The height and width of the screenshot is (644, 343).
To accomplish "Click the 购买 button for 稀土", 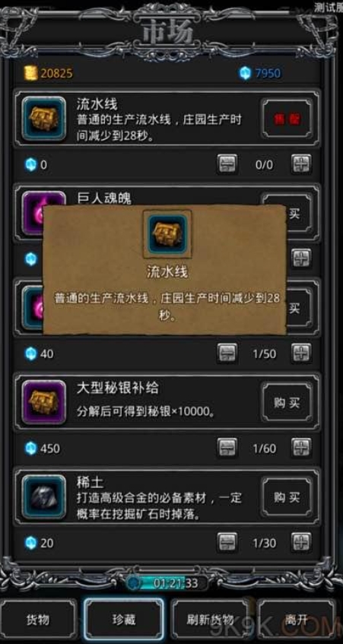I will point(287,497).
